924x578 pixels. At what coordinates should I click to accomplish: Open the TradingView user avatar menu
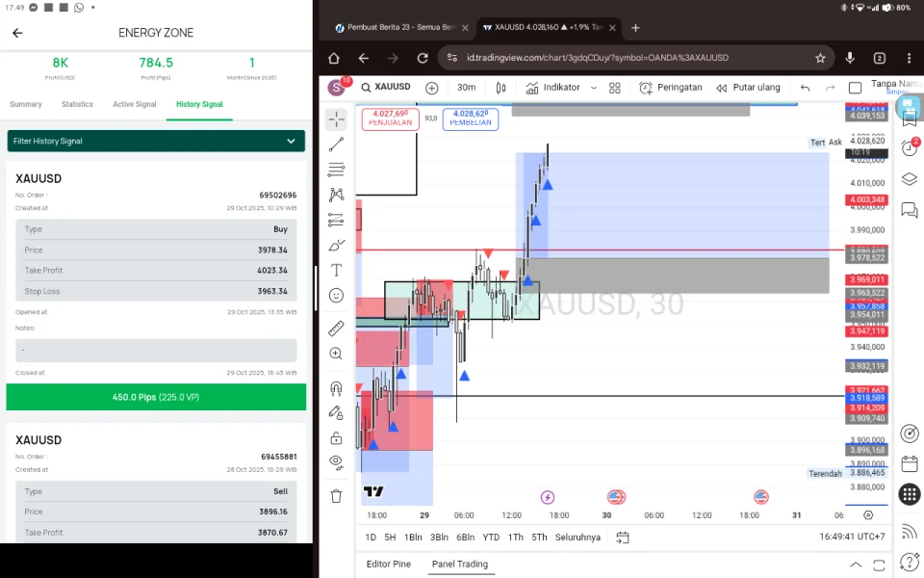pyautogui.click(x=337, y=88)
